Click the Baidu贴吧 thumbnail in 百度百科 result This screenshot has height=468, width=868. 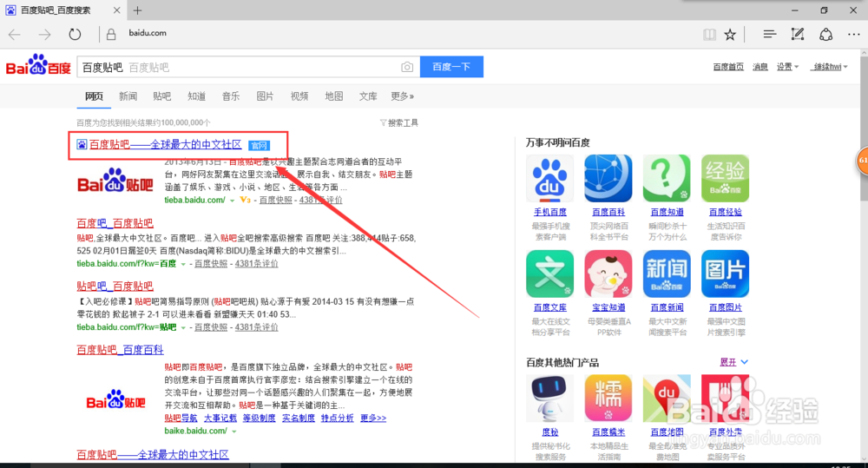(115, 399)
